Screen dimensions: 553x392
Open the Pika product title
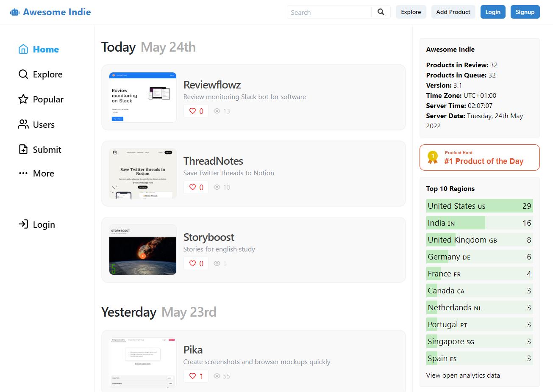click(x=193, y=350)
